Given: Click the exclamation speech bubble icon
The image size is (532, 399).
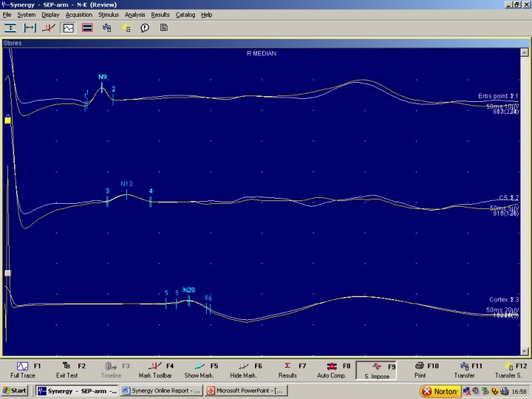Looking at the screenshot, I should [145, 28].
